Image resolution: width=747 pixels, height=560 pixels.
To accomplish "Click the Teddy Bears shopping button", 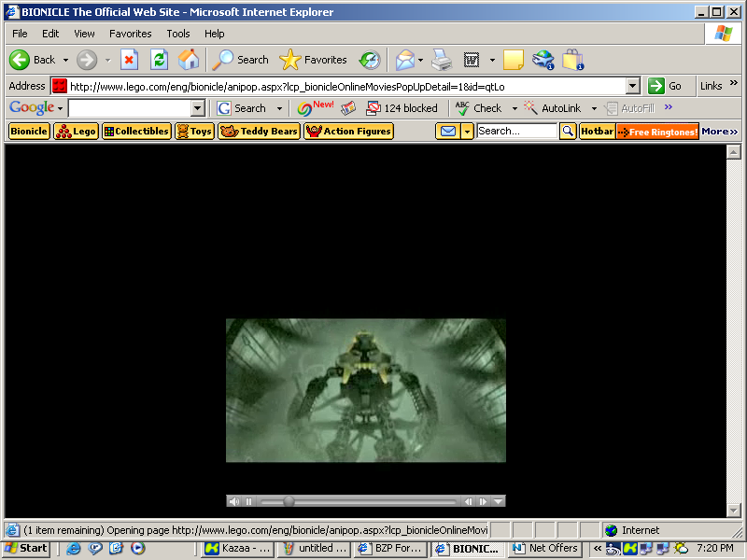I will pyautogui.click(x=259, y=131).
